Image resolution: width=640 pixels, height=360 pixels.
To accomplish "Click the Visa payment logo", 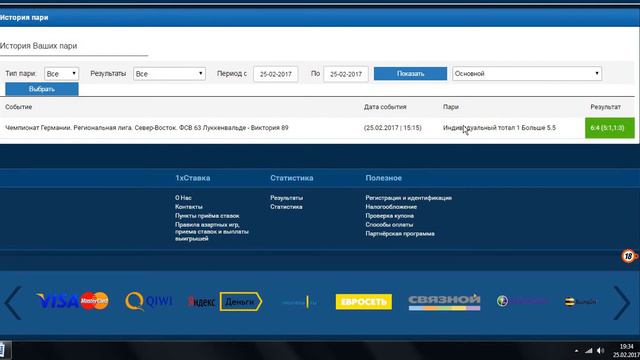I will (57, 301).
